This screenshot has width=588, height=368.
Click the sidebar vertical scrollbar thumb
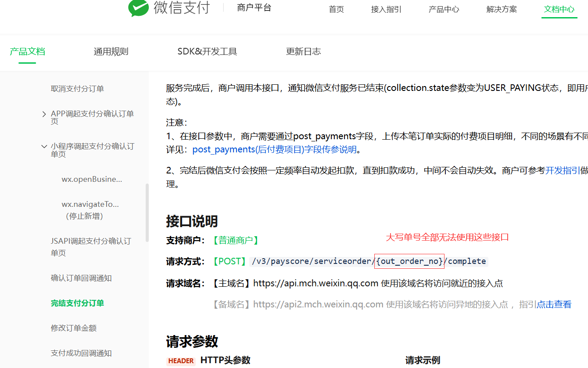[x=147, y=213]
